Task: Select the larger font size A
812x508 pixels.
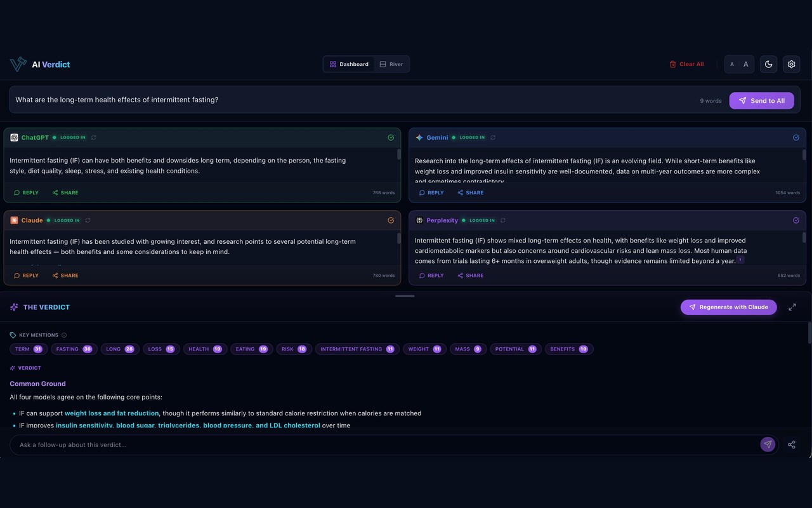Action: click(x=745, y=64)
